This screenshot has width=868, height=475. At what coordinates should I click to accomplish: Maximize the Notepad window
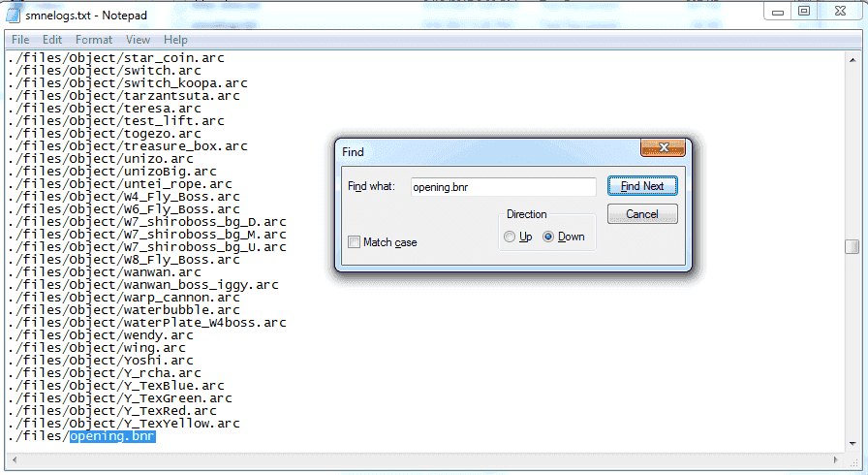(804, 11)
